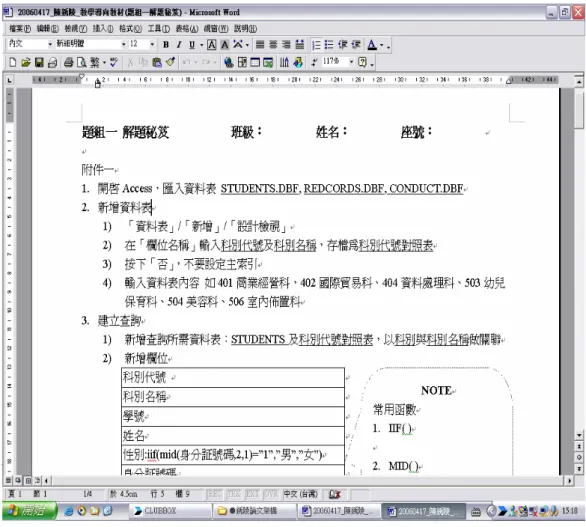Create a new blank document
This screenshot has height=527, width=586.
point(13,62)
